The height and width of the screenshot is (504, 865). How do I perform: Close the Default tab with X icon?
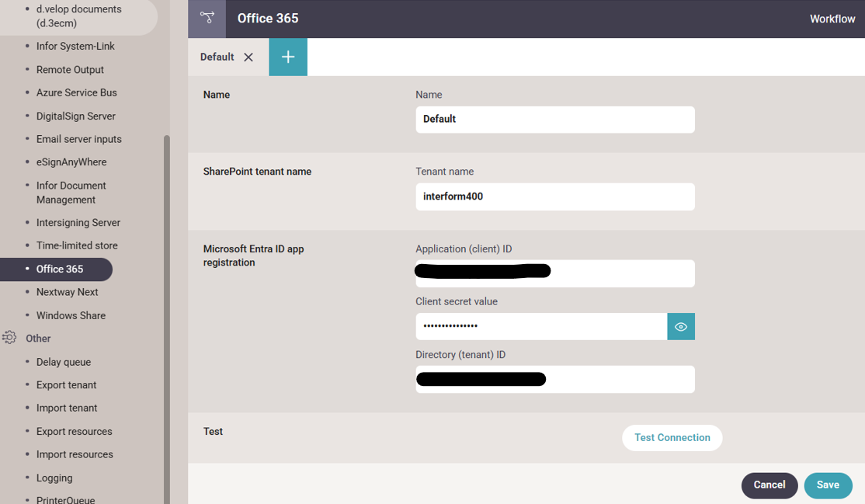(x=248, y=57)
